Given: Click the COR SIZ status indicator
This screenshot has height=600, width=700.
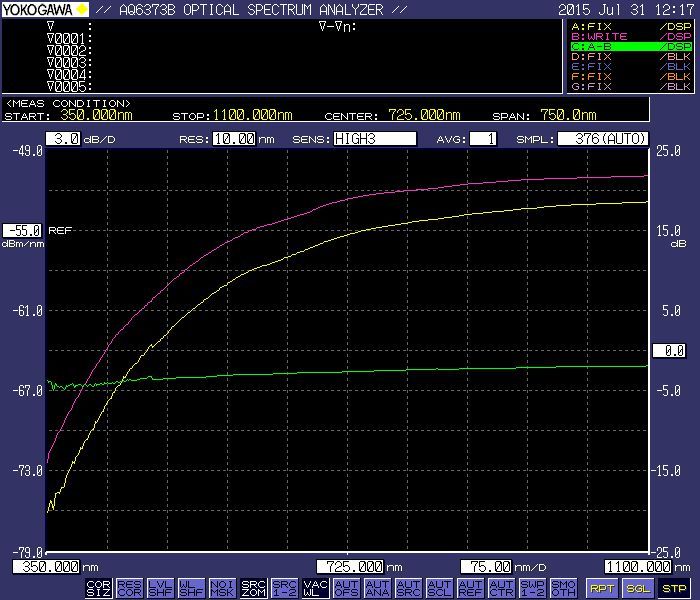Looking at the screenshot, I should click(x=98, y=588).
